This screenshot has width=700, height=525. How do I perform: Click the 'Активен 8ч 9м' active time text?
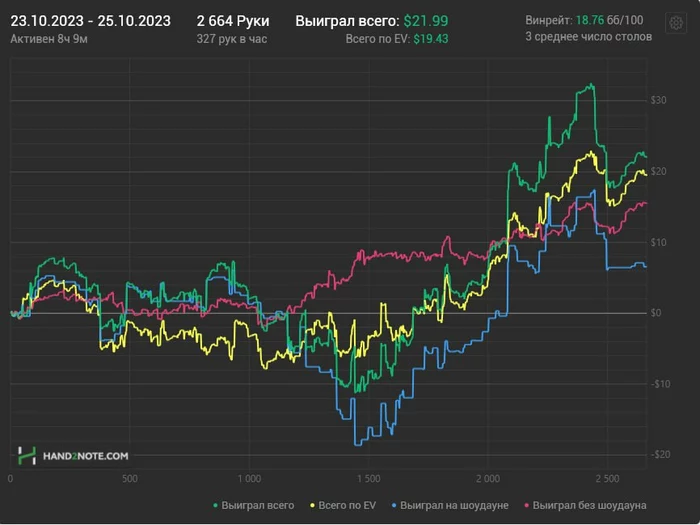[49, 39]
